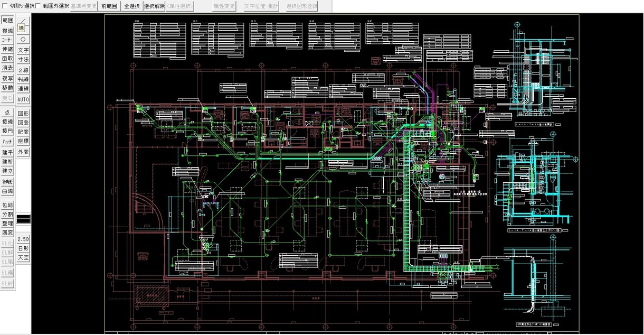
Task: Select the 分割 divide tool
Action: (7, 215)
